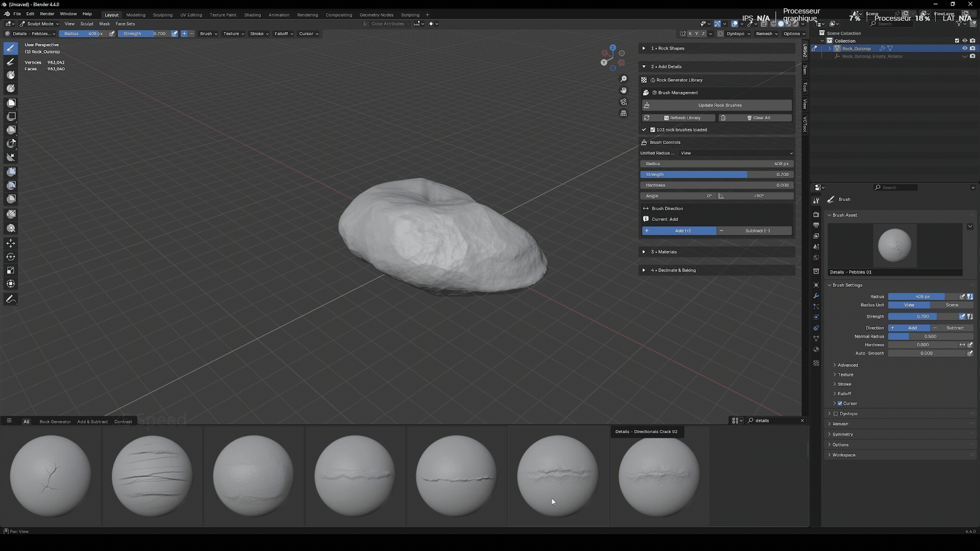Select the Annotate tool at bottom of toolbar
980x551 pixels.
tap(11, 299)
